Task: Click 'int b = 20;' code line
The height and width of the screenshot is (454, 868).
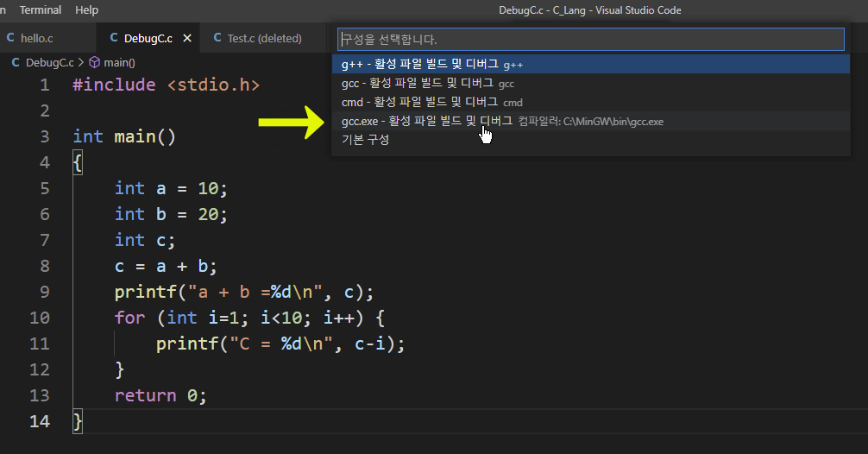Action: point(171,214)
